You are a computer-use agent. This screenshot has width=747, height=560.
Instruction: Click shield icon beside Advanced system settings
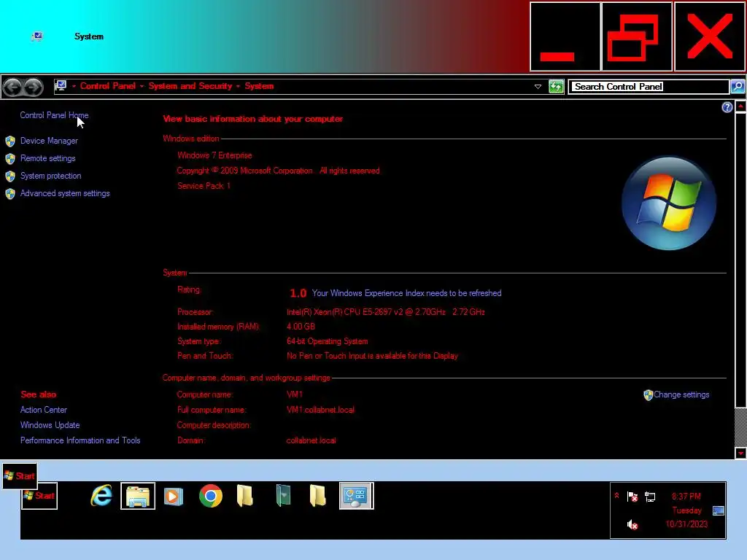pyautogui.click(x=10, y=194)
